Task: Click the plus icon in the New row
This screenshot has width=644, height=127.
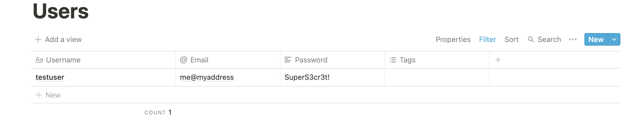Action: tap(39, 95)
